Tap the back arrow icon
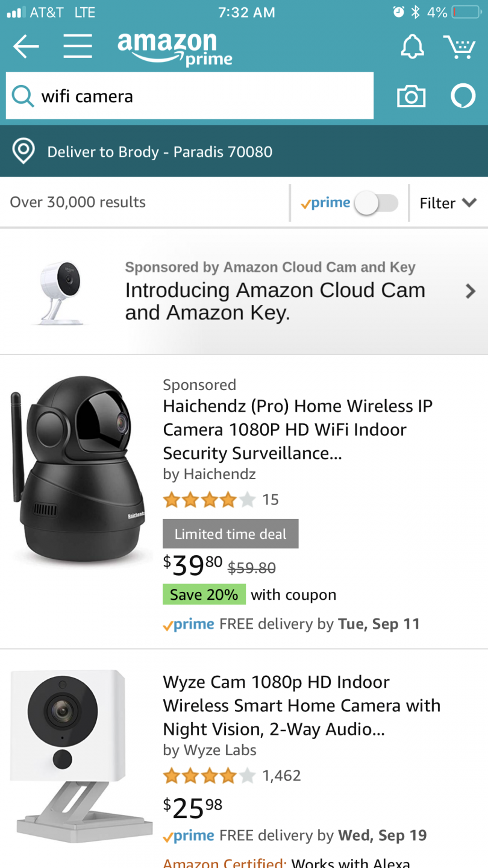 click(25, 46)
